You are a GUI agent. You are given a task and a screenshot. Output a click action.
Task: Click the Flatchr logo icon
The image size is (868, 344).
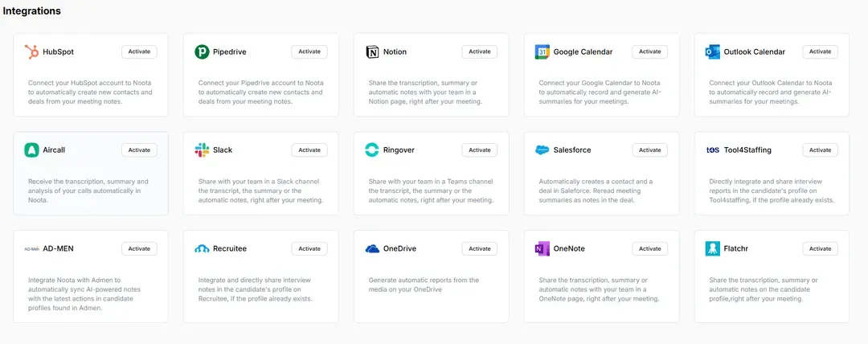712,248
